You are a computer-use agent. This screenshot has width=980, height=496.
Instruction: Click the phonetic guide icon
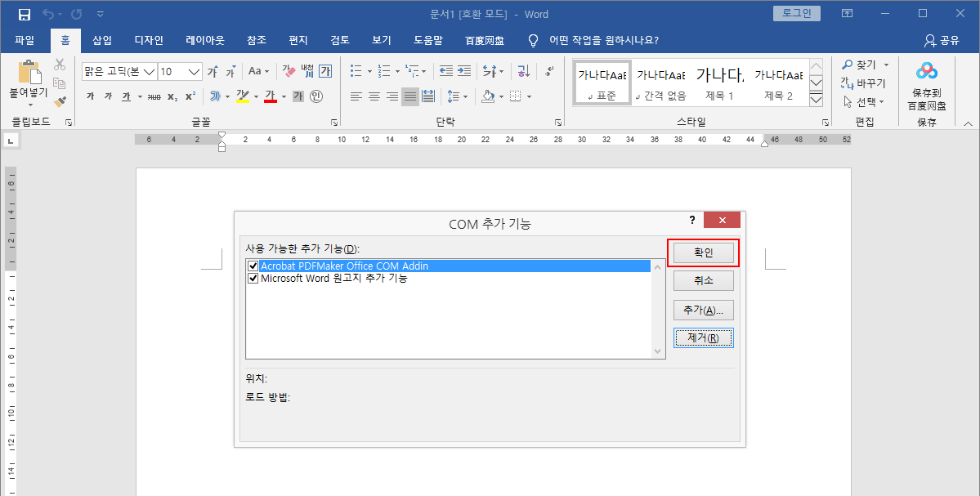coord(307,71)
